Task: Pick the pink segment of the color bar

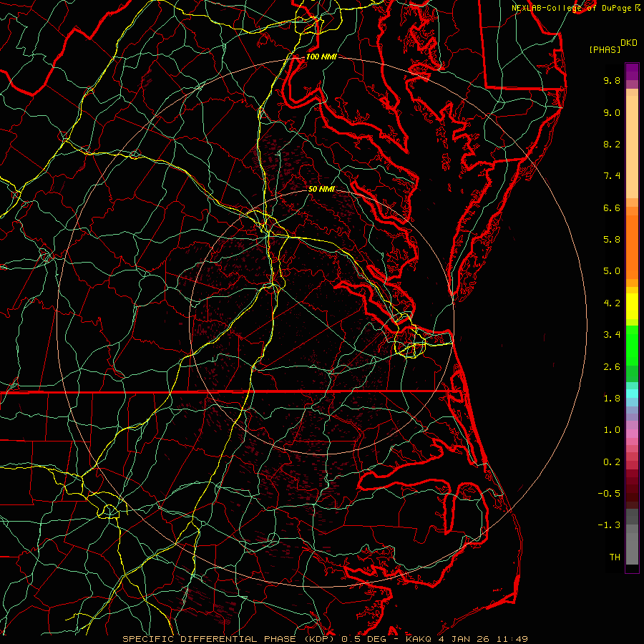Action: pyautogui.click(x=632, y=433)
